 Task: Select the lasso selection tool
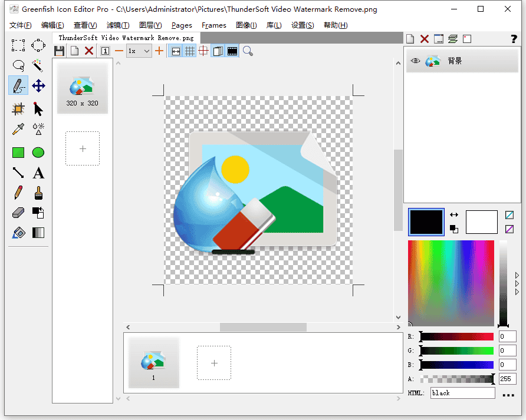click(x=18, y=66)
